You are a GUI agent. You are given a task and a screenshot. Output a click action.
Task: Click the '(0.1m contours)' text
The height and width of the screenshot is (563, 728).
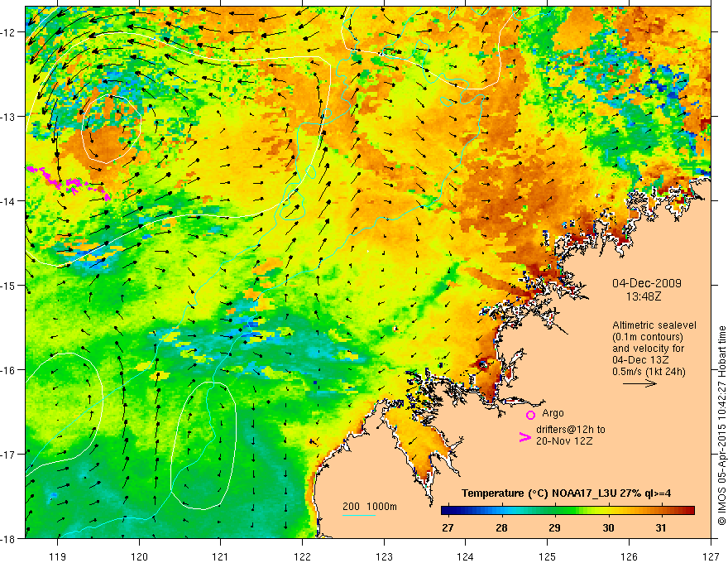tap(648, 337)
